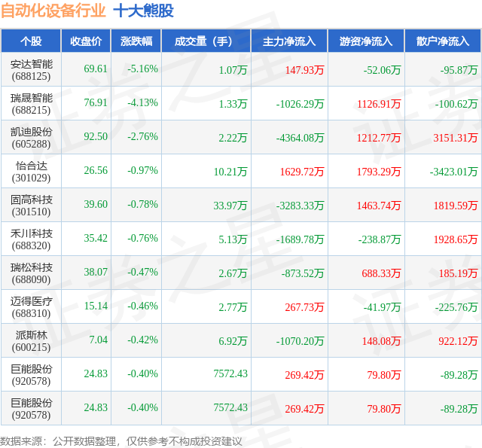Click the change value -4.13%
482x448 pixels.
[x=142, y=102]
